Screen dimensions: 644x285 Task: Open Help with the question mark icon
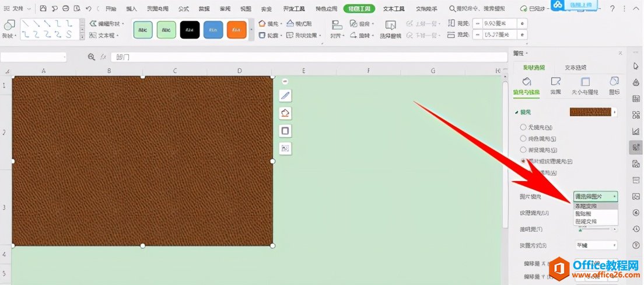tap(612, 9)
